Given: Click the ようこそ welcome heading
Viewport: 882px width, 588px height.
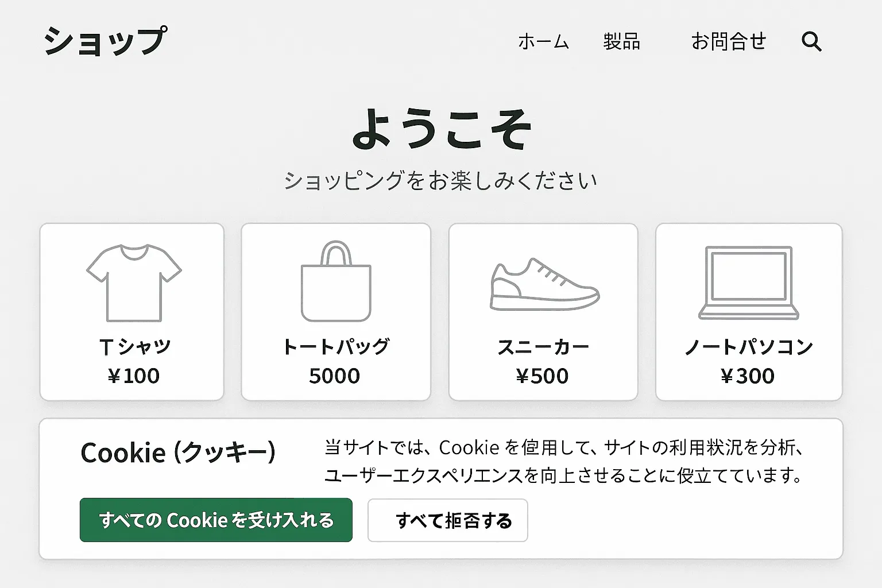Looking at the screenshot, I should coord(441,130).
